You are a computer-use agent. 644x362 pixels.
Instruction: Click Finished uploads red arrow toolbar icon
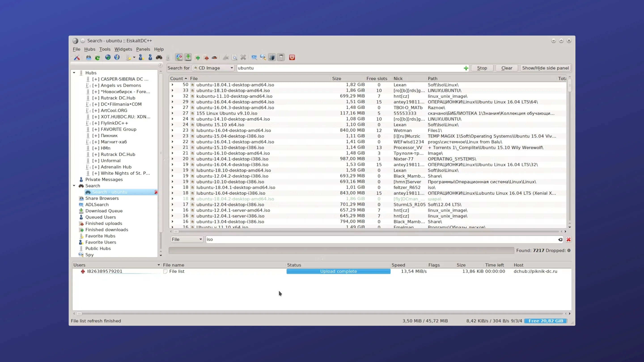206,57
